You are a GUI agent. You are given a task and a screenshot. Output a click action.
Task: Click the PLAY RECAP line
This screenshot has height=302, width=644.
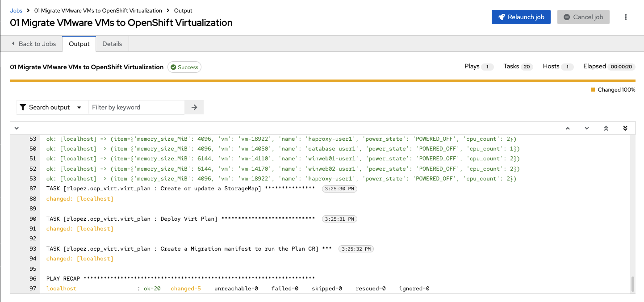180,279
